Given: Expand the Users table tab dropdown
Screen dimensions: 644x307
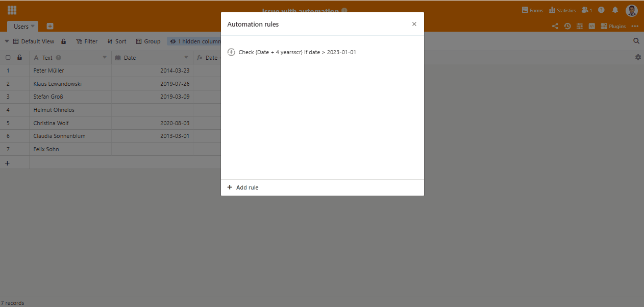Looking at the screenshot, I should 33,26.
